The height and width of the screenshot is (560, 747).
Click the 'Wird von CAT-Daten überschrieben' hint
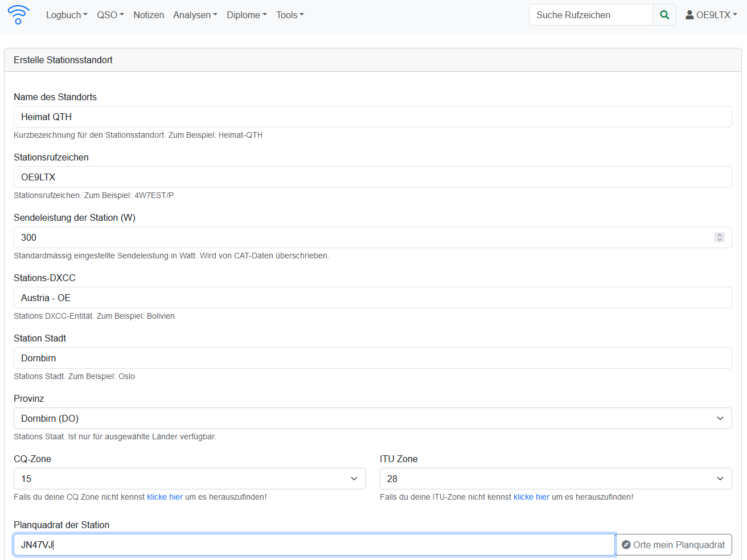click(265, 256)
